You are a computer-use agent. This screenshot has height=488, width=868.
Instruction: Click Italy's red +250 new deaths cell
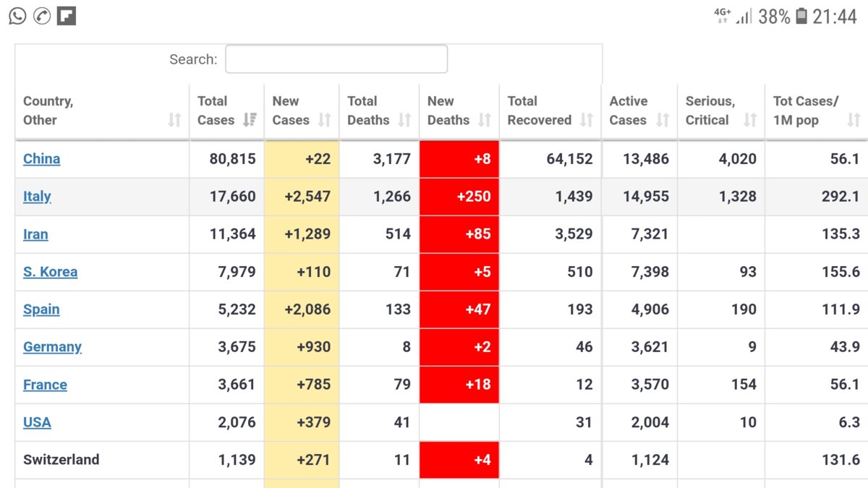[459, 197]
